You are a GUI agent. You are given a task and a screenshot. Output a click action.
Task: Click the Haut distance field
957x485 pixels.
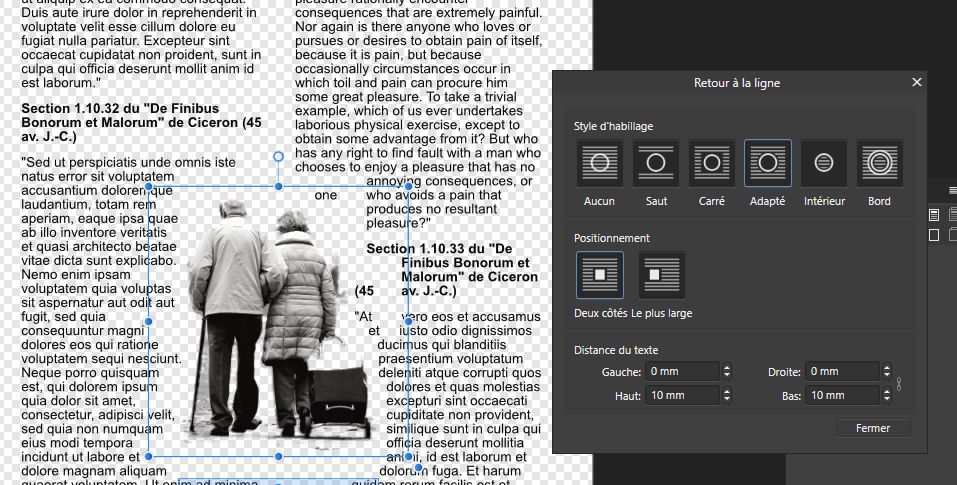click(x=683, y=395)
